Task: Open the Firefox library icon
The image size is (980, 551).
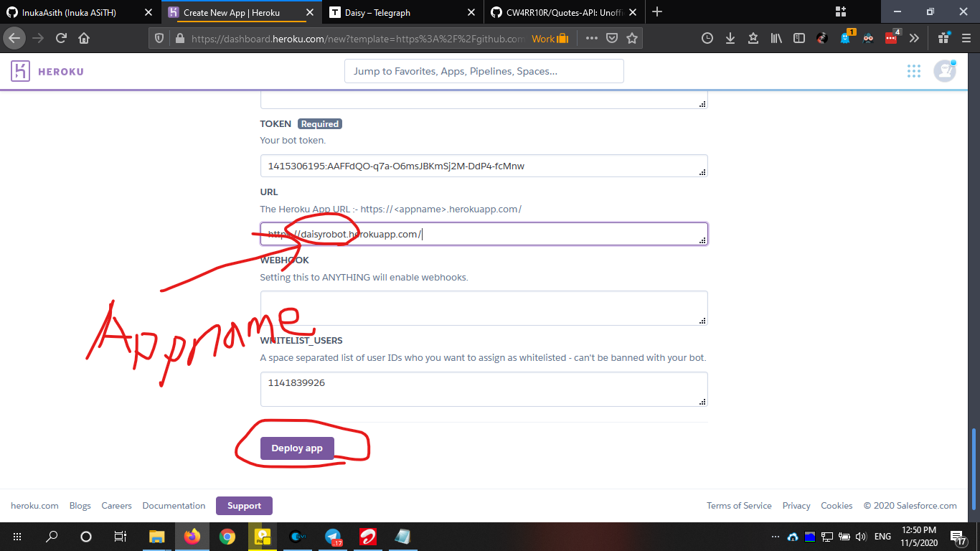Action: tap(776, 39)
